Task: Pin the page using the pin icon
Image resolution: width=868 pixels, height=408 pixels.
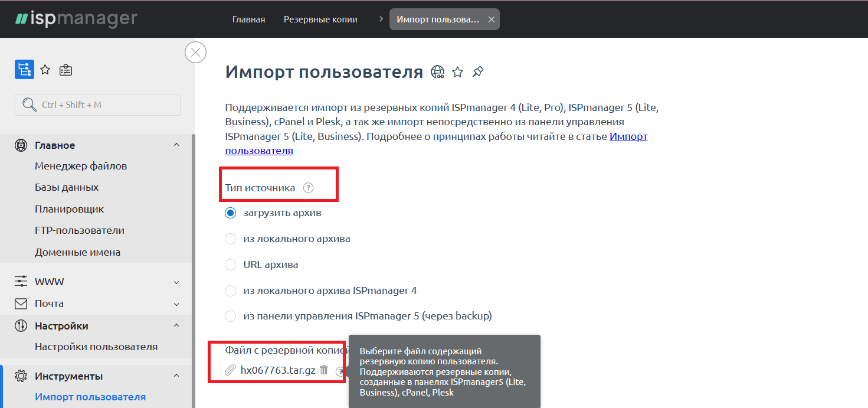Action: tap(478, 72)
